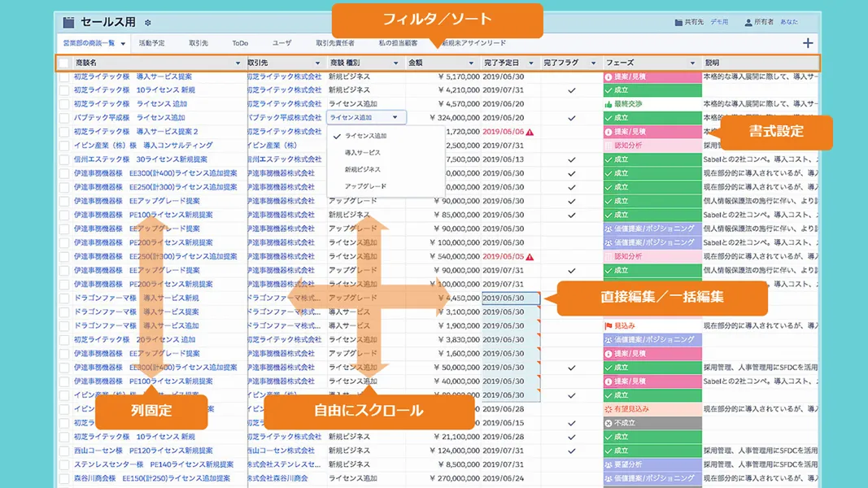Open account link イビン産業（株）

pyautogui.click(x=273, y=146)
